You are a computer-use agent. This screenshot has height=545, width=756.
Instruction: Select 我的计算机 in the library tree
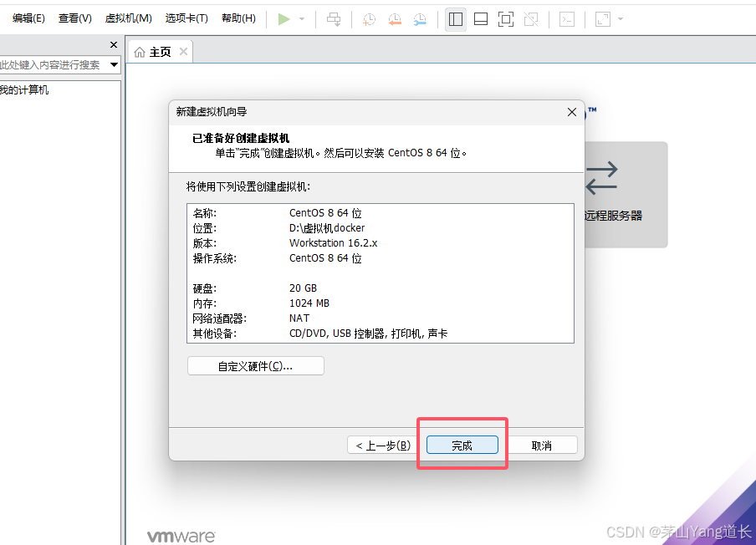pos(24,90)
